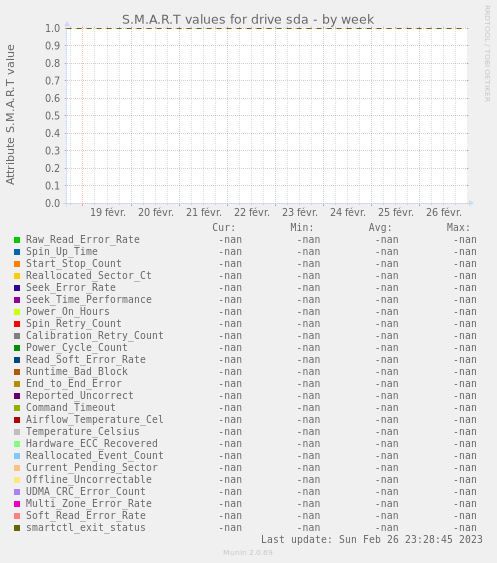
Task: Select the Reallocated_Sector_Ct legend label
Action: tap(89, 275)
